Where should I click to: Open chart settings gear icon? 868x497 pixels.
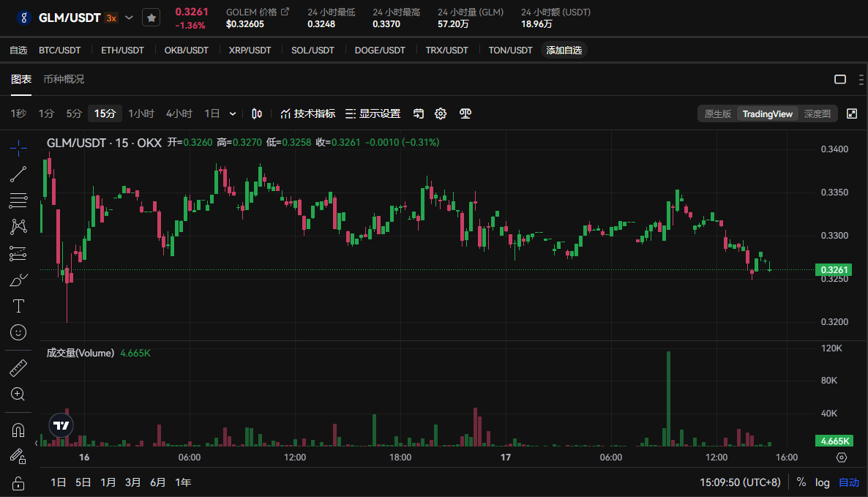(x=441, y=113)
